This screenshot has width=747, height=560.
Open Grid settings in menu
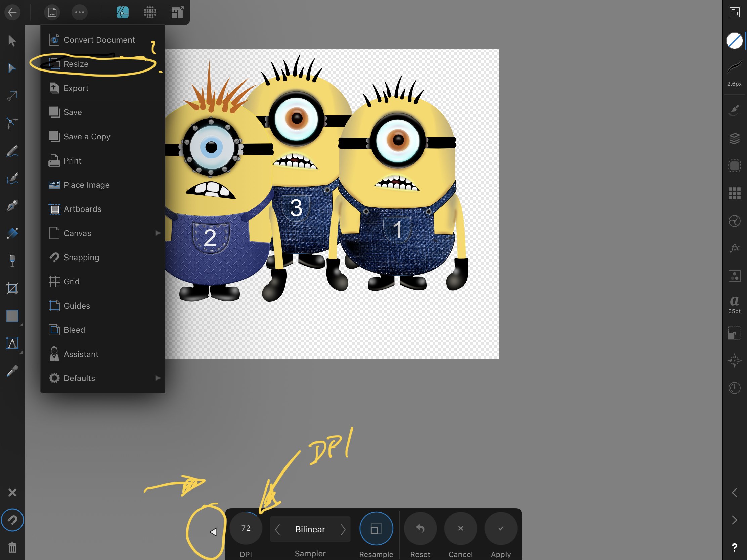[103, 282]
